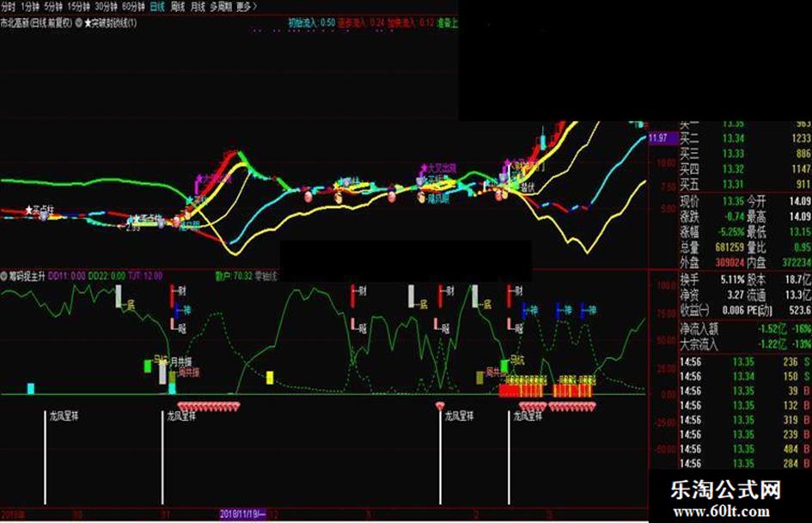Select the 1分钟 period tab
The height and width of the screenshot is (523, 812).
(30, 7)
